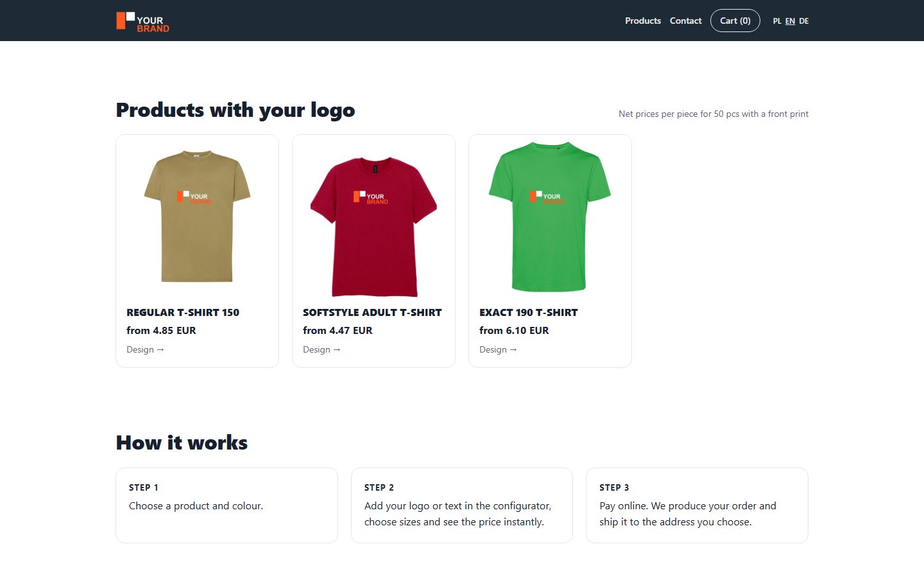This screenshot has width=924, height=578.
Task: Click the Exact 190 T-Shirt title
Action: [529, 313]
